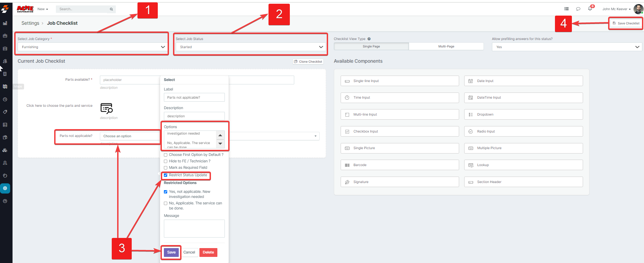Click the app logo at sidebar top
The height and width of the screenshot is (263, 644).
click(5, 9)
